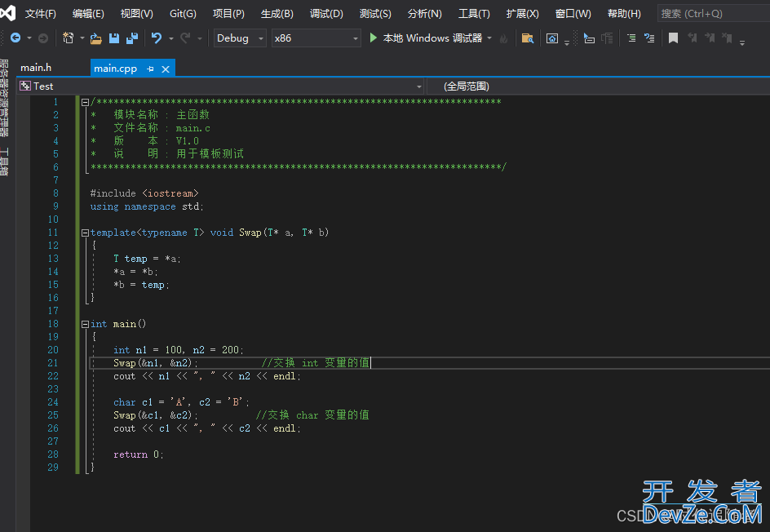Click the hot reload flame icon
This screenshot has width=770, height=532.
tap(503, 38)
